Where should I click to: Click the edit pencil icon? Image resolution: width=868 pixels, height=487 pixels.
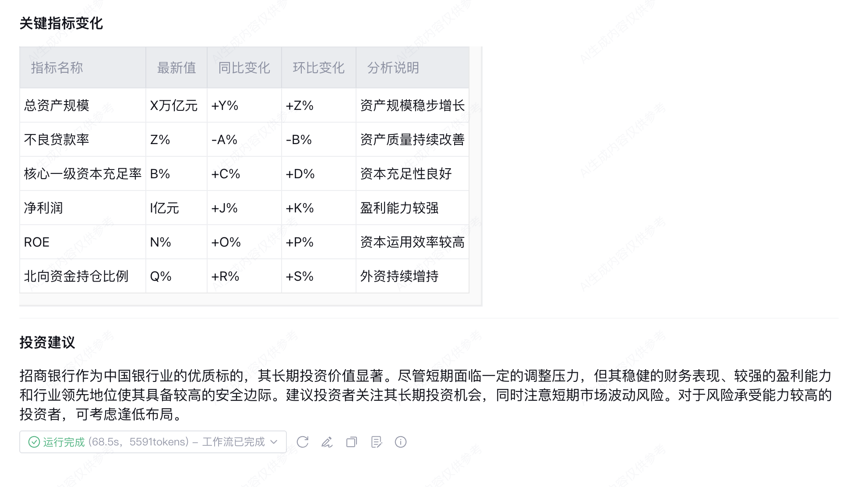[327, 442]
